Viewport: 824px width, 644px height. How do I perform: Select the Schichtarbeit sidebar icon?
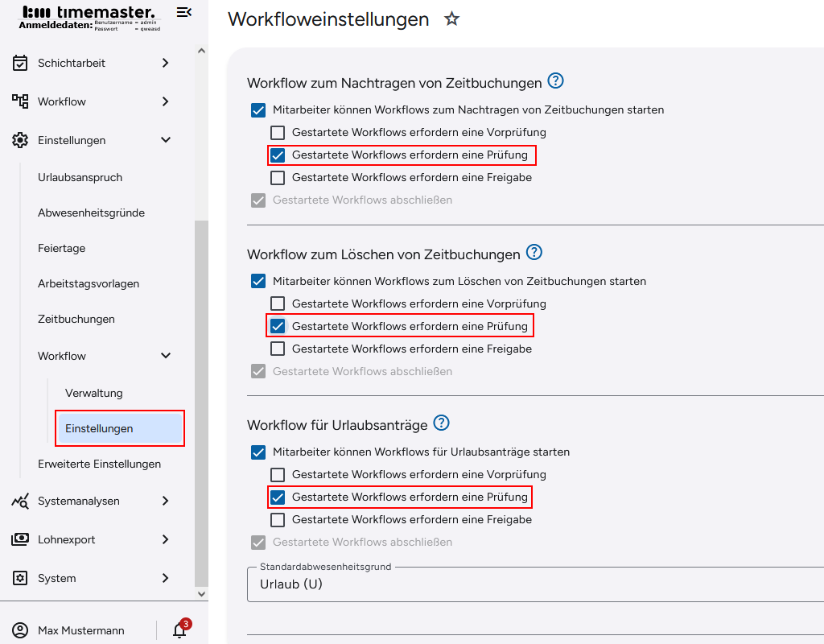coord(20,63)
